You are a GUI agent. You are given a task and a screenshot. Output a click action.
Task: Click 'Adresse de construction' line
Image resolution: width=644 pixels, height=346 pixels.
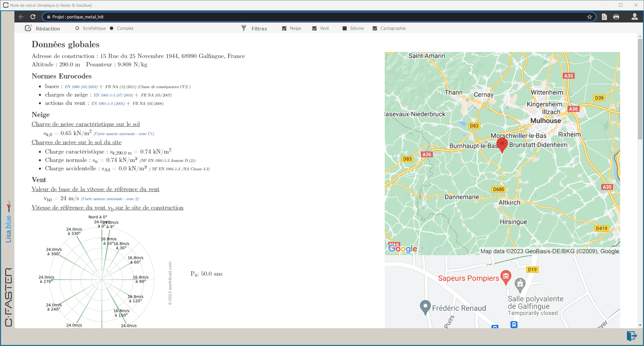[x=138, y=56]
